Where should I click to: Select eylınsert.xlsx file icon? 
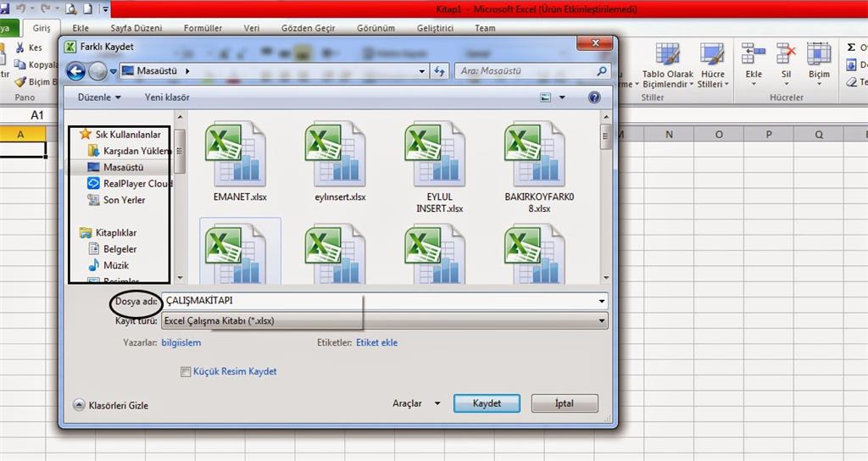335,154
